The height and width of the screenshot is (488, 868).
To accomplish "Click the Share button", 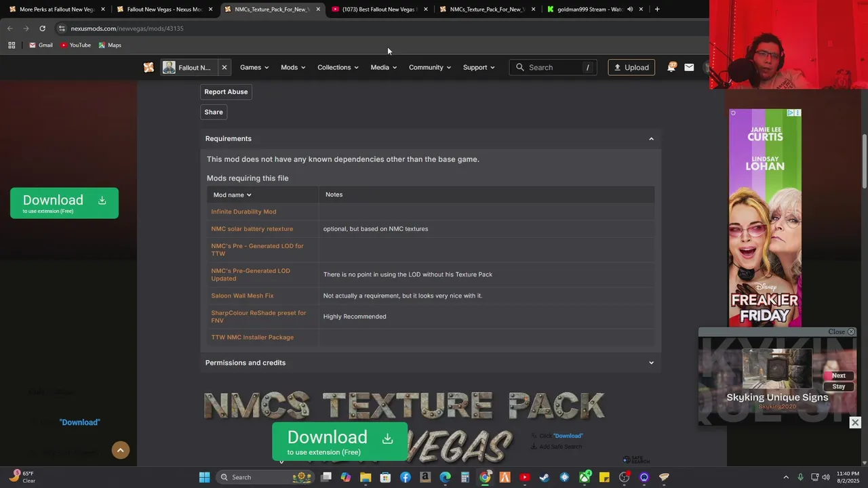I will tap(214, 112).
